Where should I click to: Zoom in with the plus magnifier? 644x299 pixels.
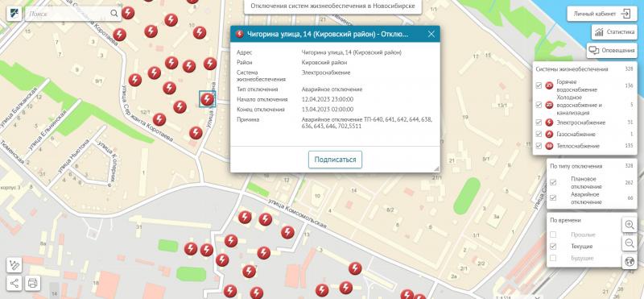pos(630,225)
